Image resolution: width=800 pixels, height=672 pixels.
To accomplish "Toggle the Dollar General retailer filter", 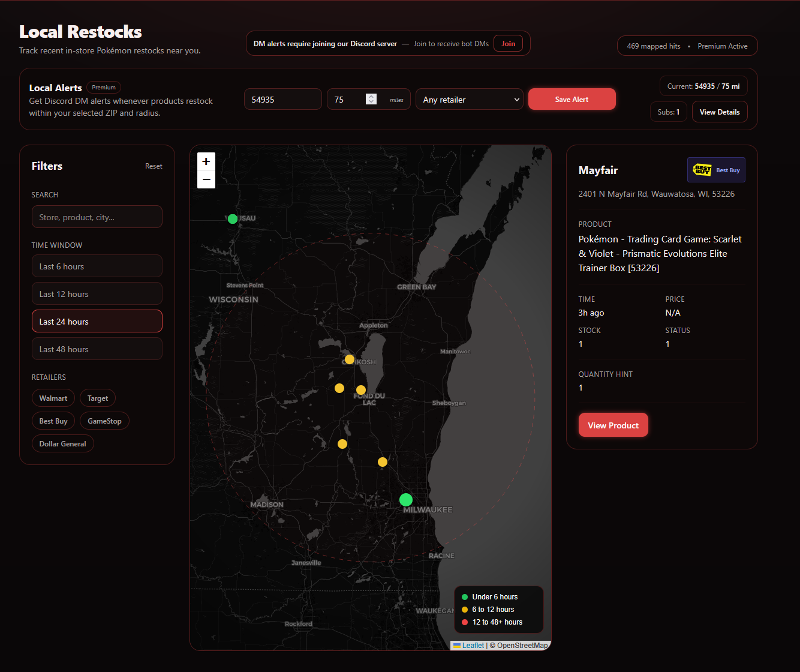I will pos(63,444).
